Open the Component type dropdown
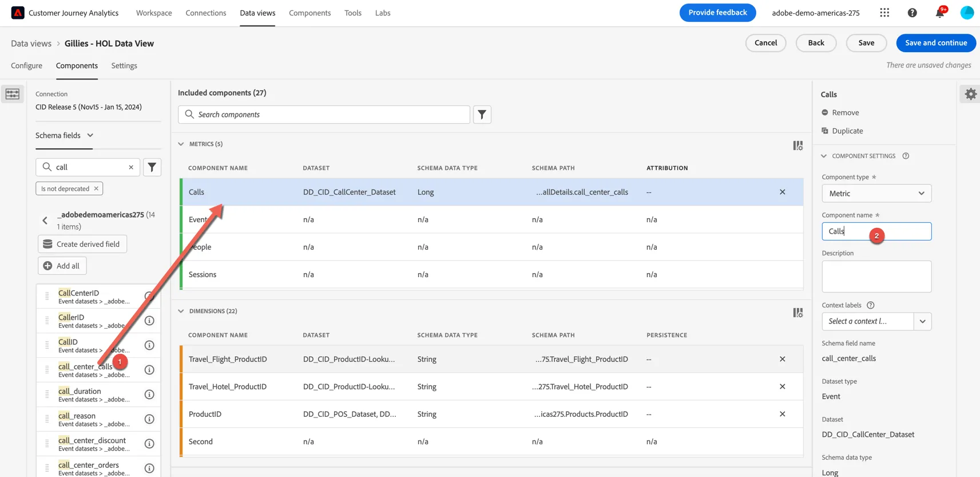 point(876,194)
